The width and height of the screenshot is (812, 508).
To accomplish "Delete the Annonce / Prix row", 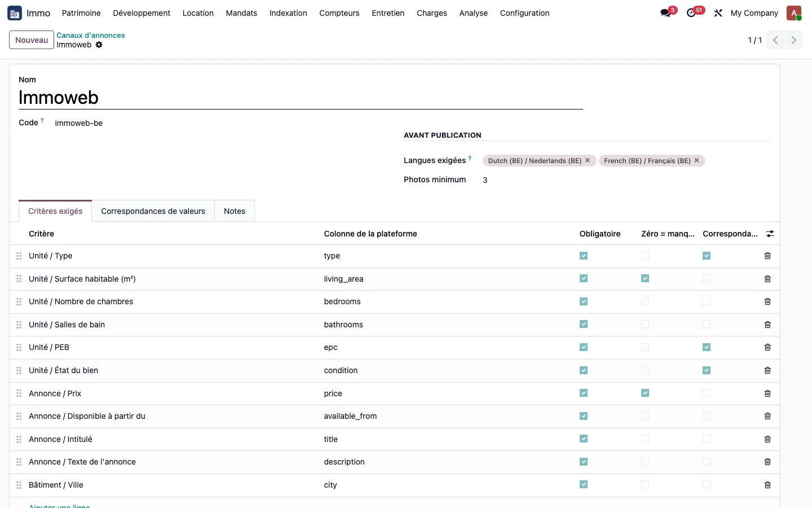I will [x=767, y=393].
